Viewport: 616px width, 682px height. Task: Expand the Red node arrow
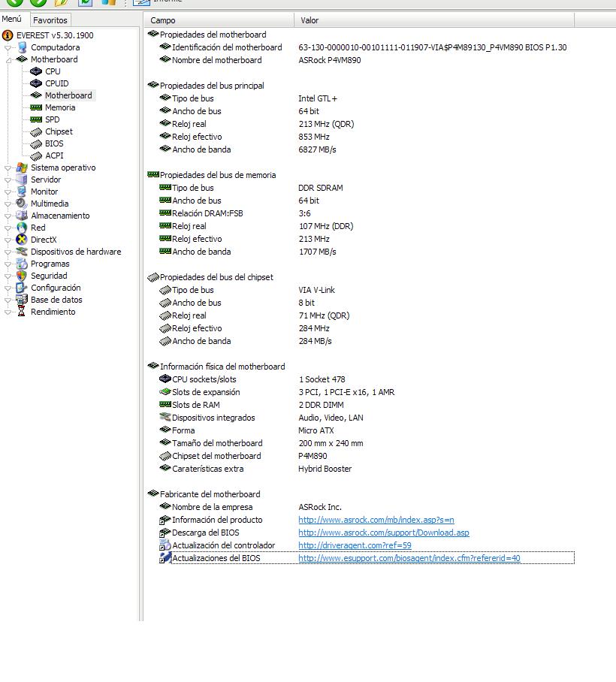point(8,228)
